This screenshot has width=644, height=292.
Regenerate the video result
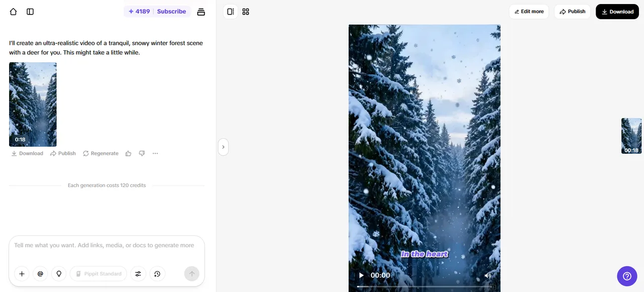tap(101, 153)
